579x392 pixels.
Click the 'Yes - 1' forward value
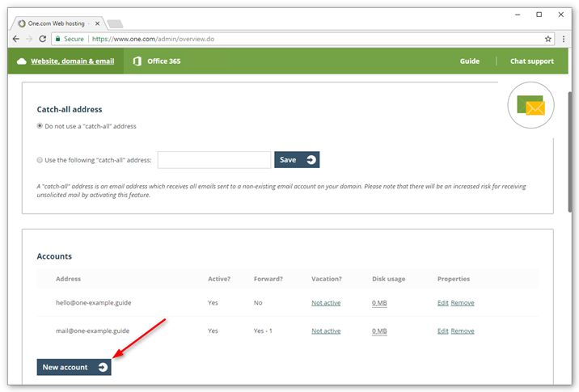click(263, 331)
